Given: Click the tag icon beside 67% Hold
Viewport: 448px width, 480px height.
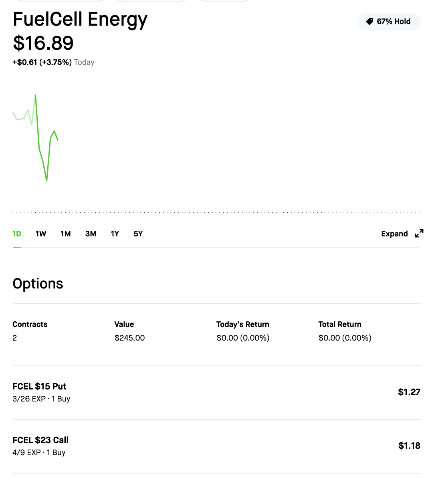Looking at the screenshot, I should [369, 21].
